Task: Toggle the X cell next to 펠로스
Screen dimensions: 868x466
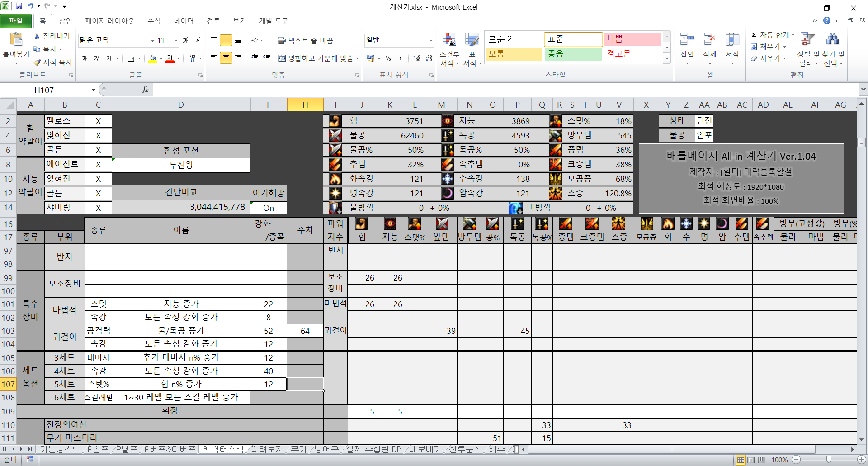Action: pyautogui.click(x=98, y=121)
